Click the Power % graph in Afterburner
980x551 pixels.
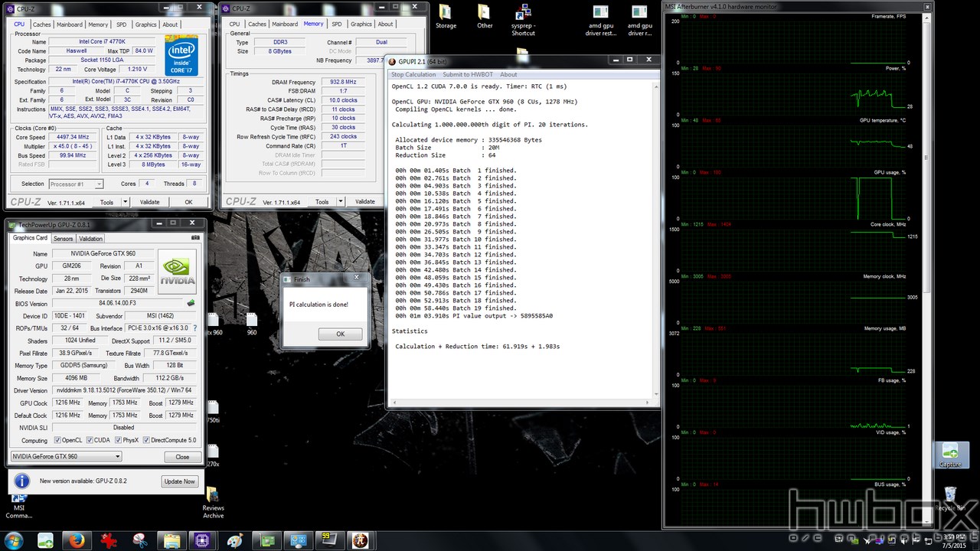click(792, 94)
